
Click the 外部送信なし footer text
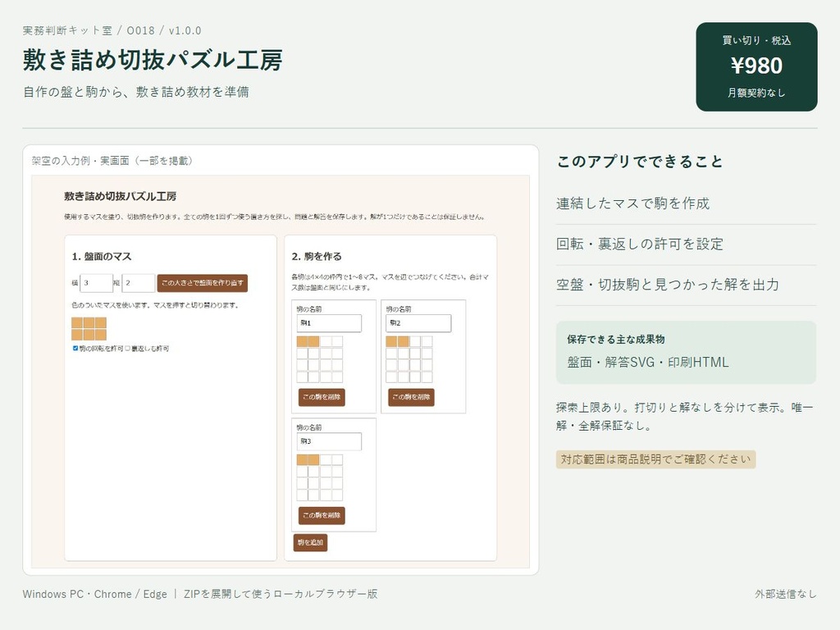tap(786, 594)
